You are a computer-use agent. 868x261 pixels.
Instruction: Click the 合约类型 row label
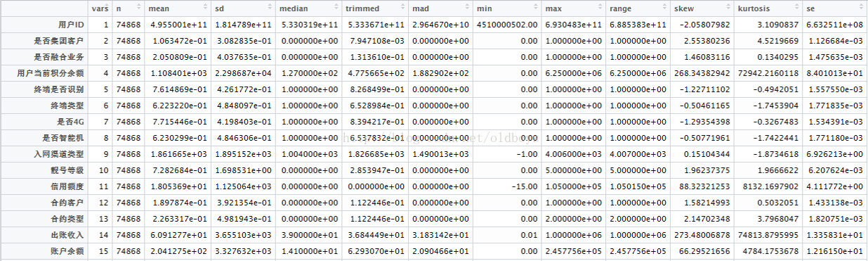pyautogui.click(x=67, y=218)
